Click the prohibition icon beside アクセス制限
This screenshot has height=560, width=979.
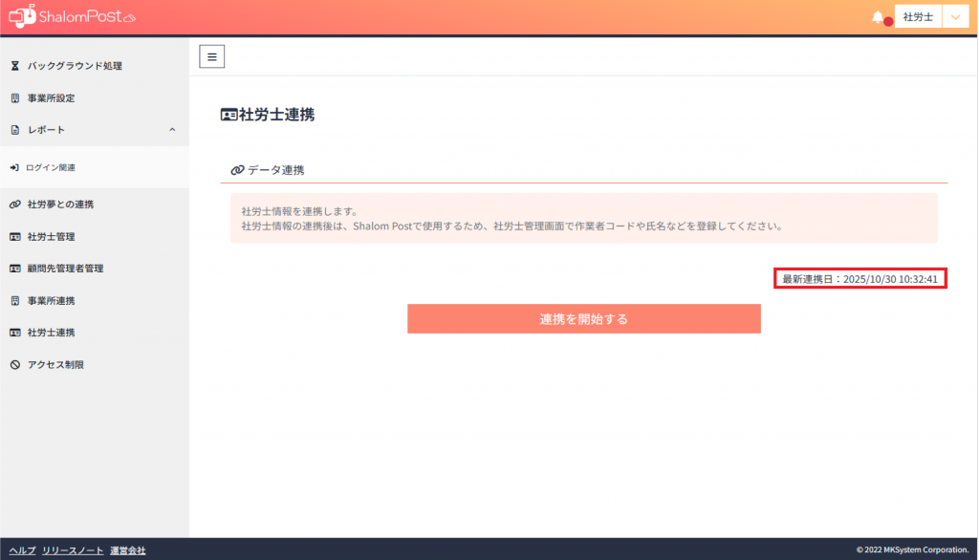coord(14,365)
